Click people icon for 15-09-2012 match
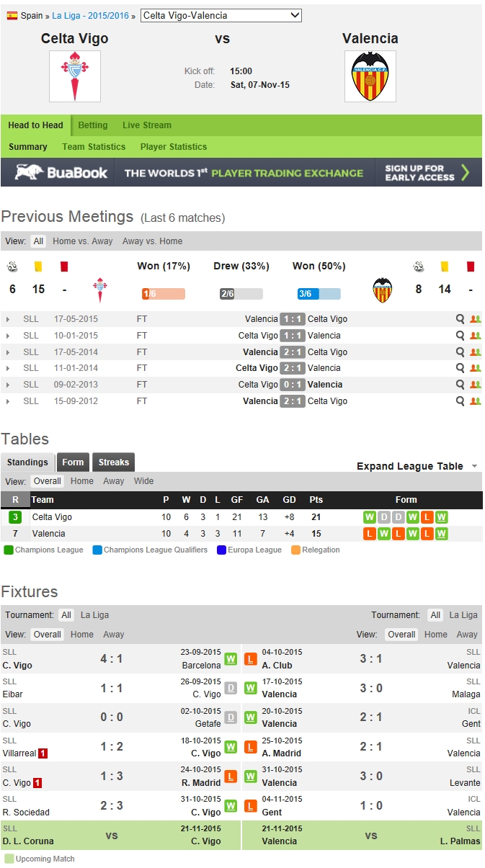This screenshot has width=485, height=868. 475,401
